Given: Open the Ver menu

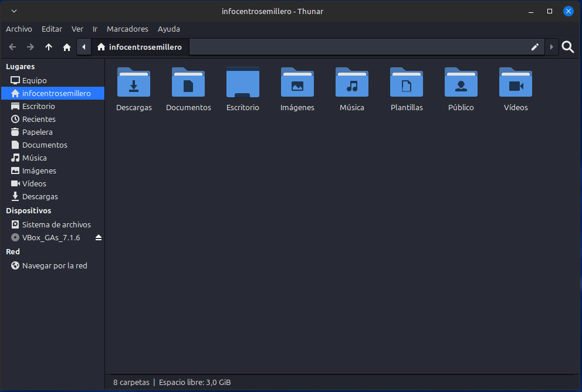Looking at the screenshot, I should click(x=77, y=29).
